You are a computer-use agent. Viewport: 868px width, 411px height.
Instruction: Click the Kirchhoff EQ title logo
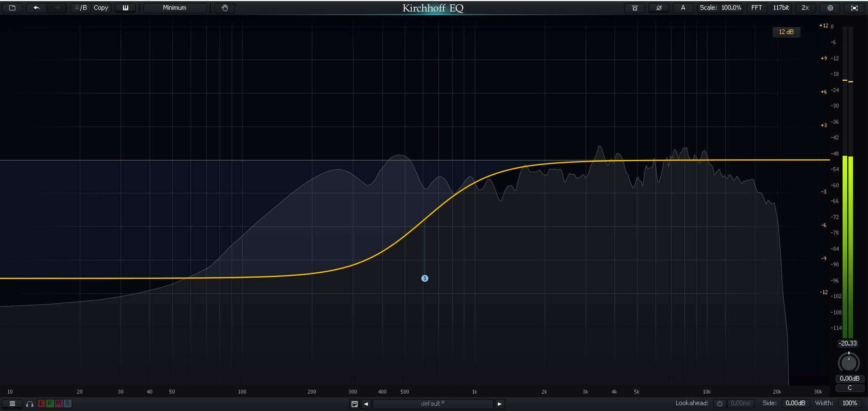(x=433, y=8)
